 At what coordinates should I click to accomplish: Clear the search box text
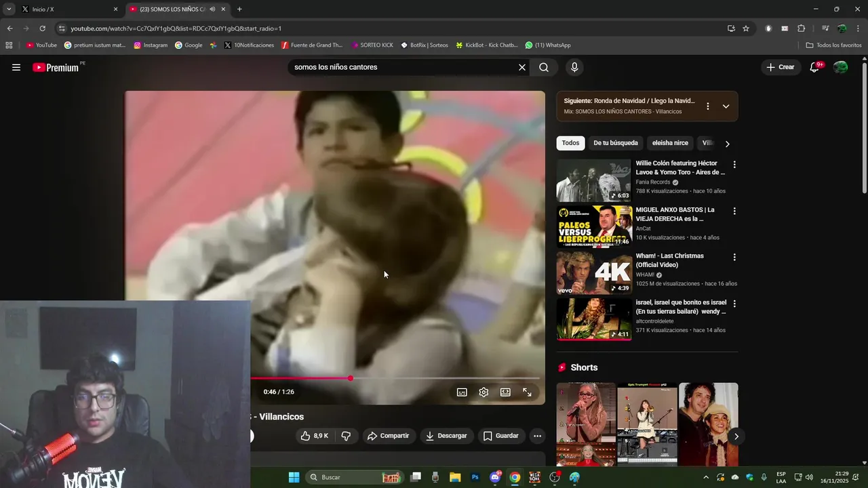(x=522, y=67)
